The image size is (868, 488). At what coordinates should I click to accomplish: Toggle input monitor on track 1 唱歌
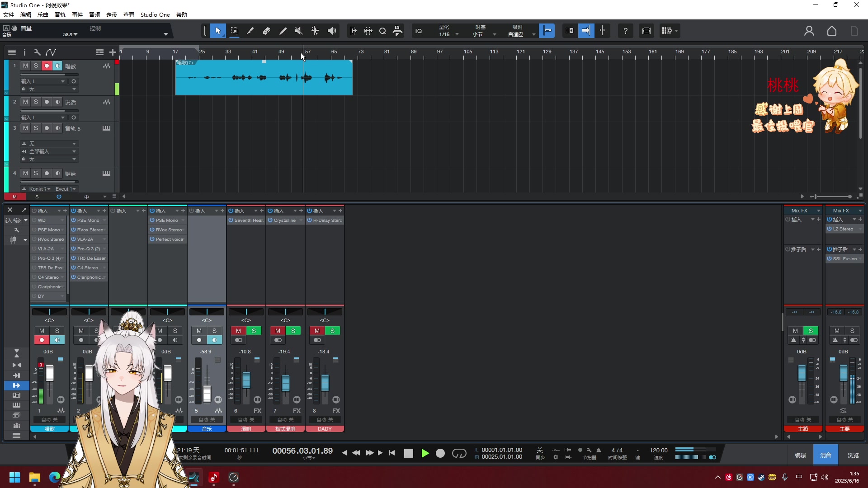[57, 66]
